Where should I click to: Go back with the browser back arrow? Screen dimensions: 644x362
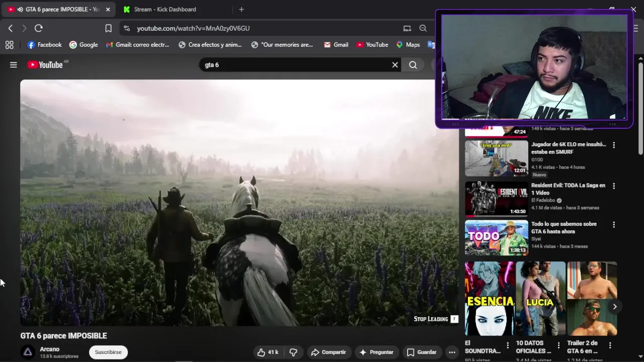pyautogui.click(x=10, y=28)
